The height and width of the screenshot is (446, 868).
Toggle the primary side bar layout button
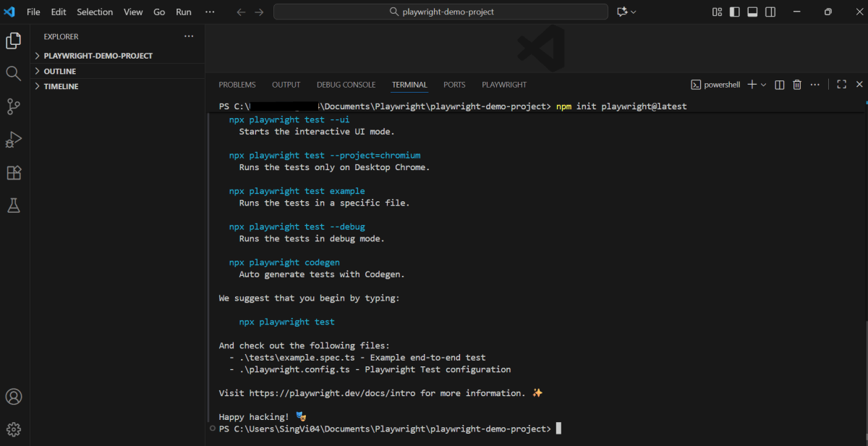coord(735,12)
